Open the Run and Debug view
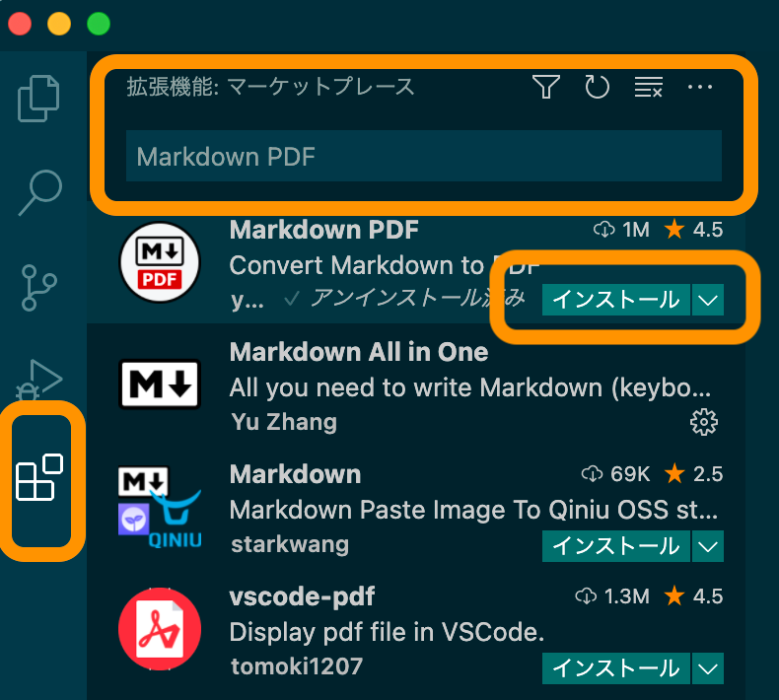779x700 pixels. (x=39, y=379)
